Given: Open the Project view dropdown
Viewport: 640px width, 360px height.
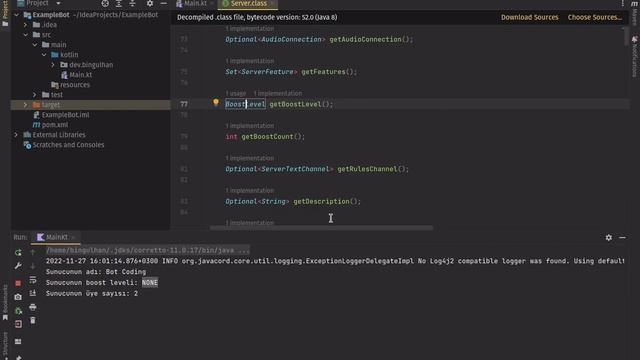Looking at the screenshot, I should pos(58,3).
